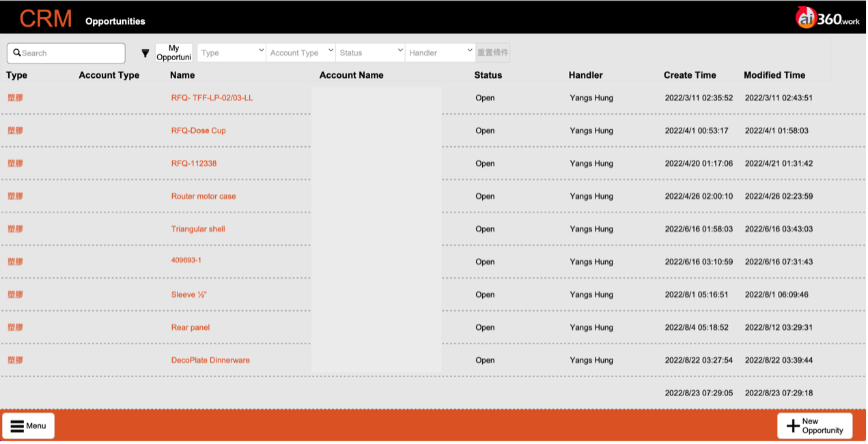Open the RFQ-Dose Cup opportunity
868x444 pixels.
tap(198, 130)
